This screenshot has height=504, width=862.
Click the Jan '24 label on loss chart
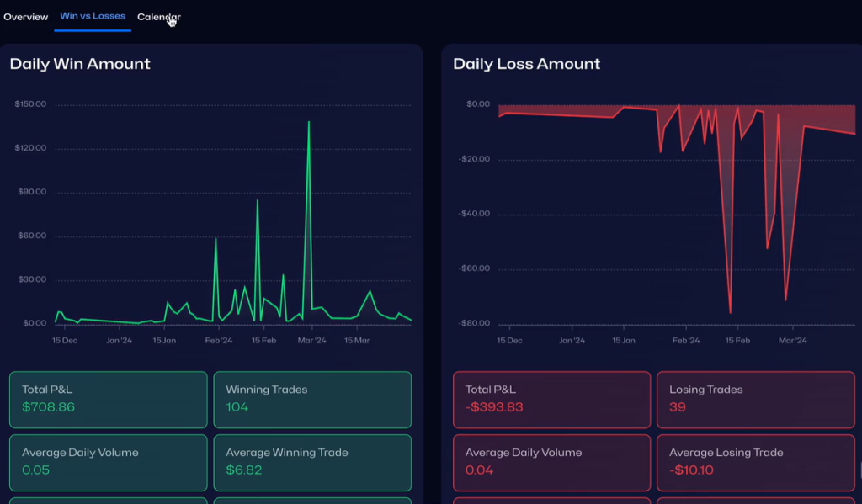572,341
